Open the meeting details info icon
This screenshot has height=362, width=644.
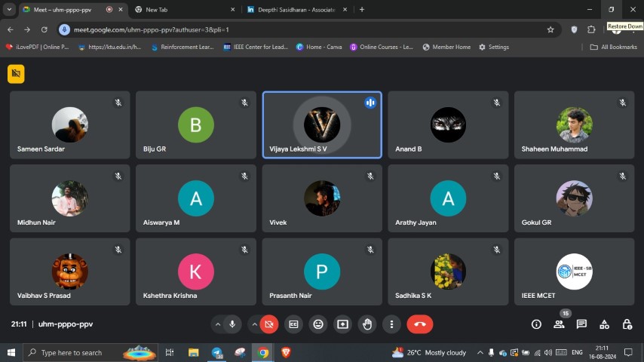point(536,324)
